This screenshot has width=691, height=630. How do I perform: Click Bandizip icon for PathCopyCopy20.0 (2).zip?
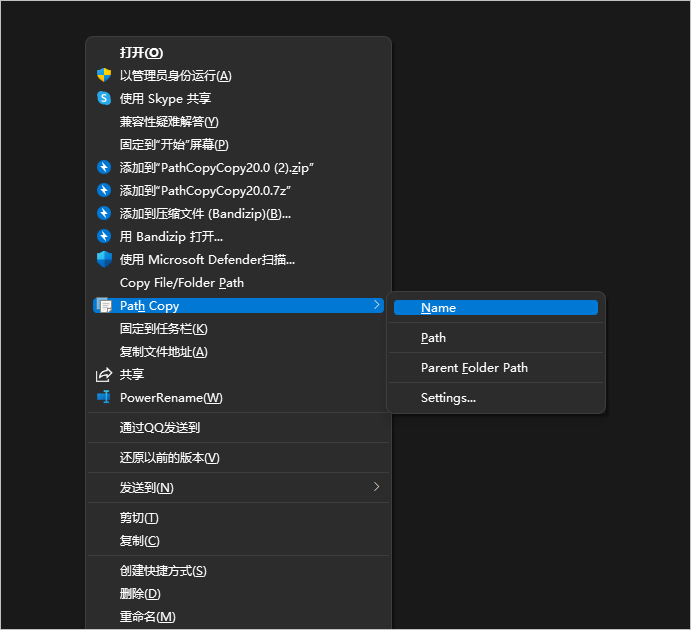click(103, 167)
